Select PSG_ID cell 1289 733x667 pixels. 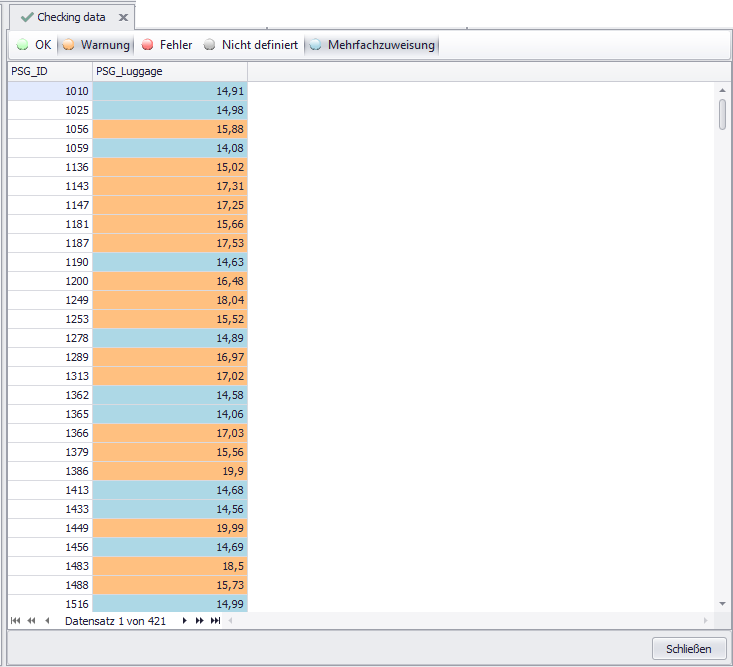tap(50, 357)
